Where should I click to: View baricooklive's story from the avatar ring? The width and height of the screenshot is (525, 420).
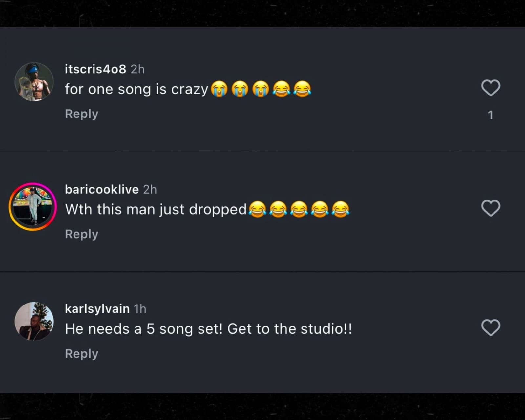(x=33, y=207)
